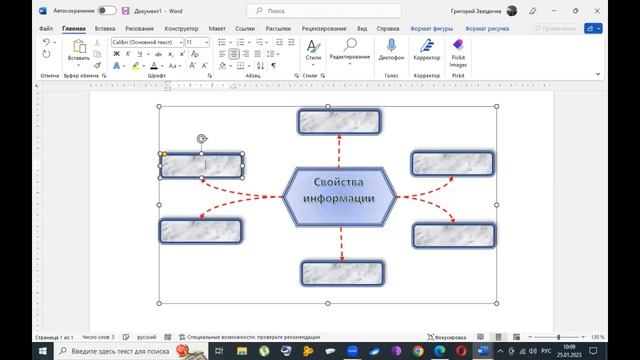Viewport: 640px width, 360px height.
Task: Open the Font dialog launcher in Шрифт group
Action: point(210,76)
